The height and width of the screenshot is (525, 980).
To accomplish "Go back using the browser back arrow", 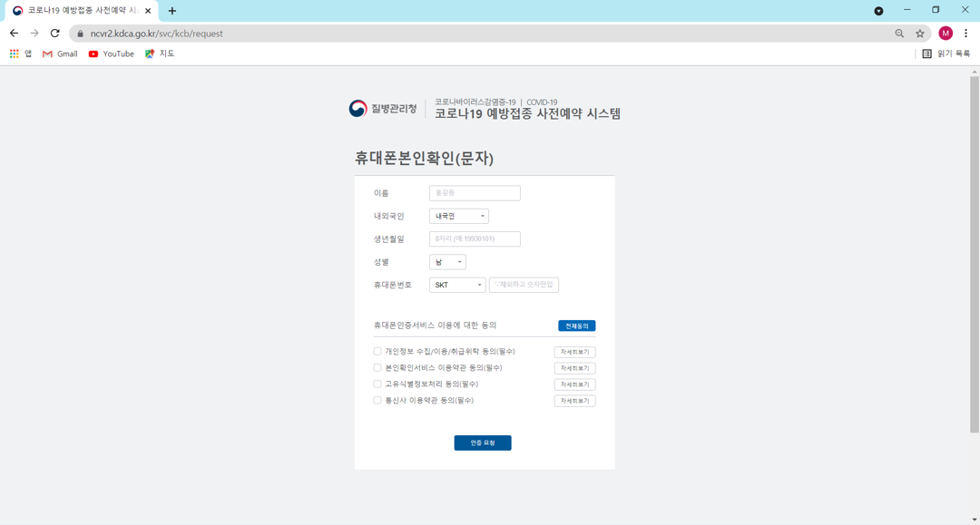I will click(14, 33).
